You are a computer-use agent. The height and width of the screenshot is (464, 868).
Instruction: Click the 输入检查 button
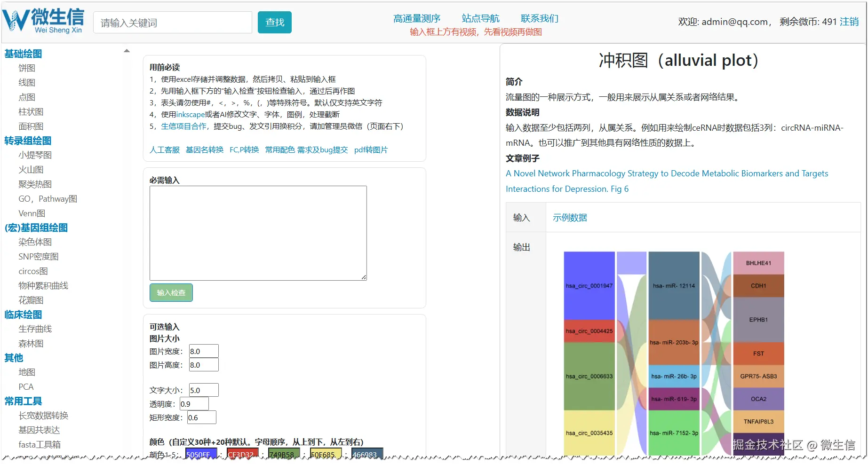(x=171, y=293)
